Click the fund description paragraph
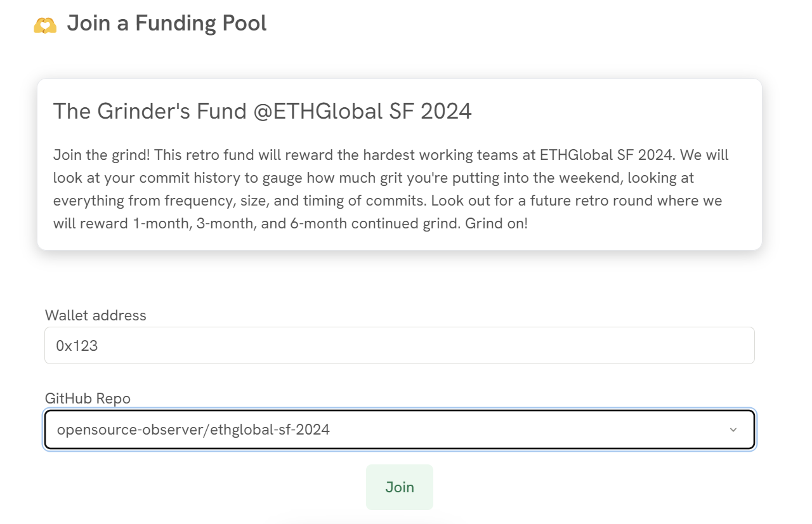Image resolution: width=812 pixels, height=524 pixels. pyautogui.click(x=391, y=190)
